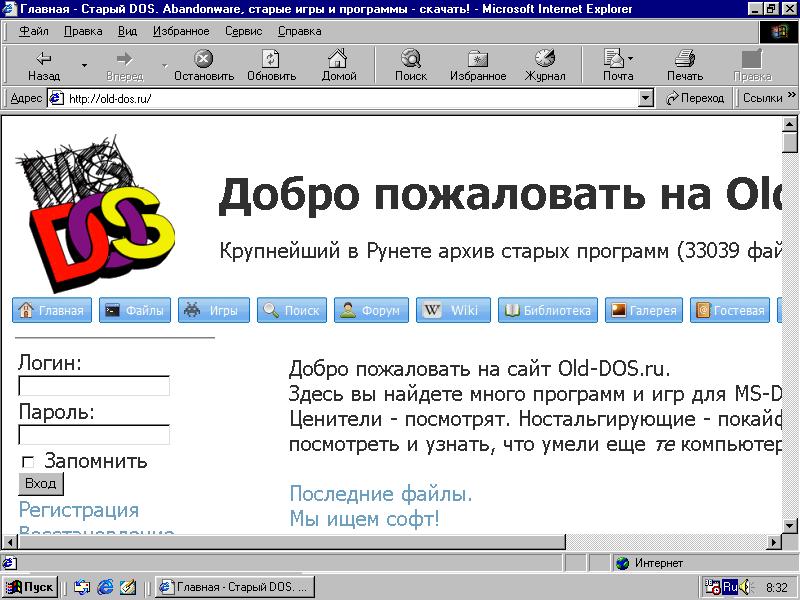
Task: Go to homepage with the Домой icon
Action: (340, 67)
